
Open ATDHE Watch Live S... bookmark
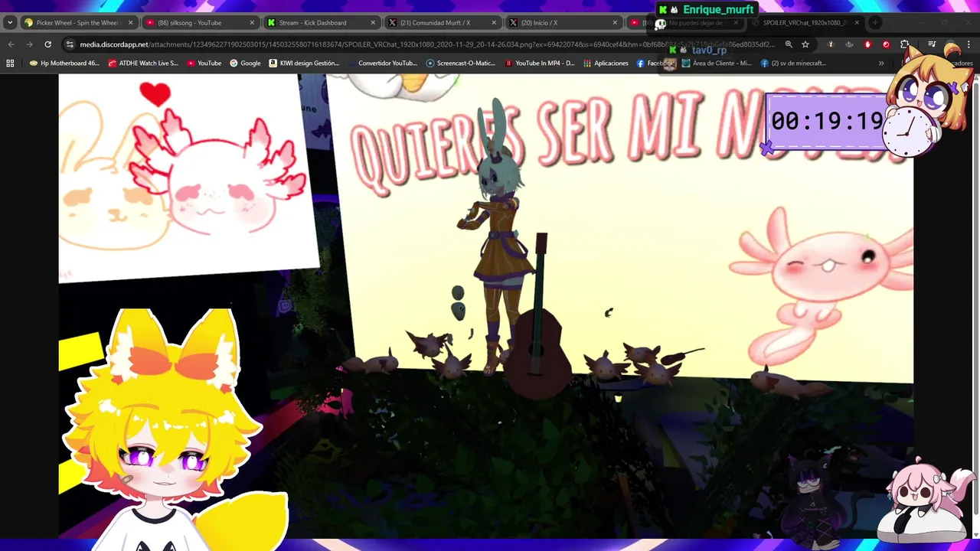click(143, 64)
